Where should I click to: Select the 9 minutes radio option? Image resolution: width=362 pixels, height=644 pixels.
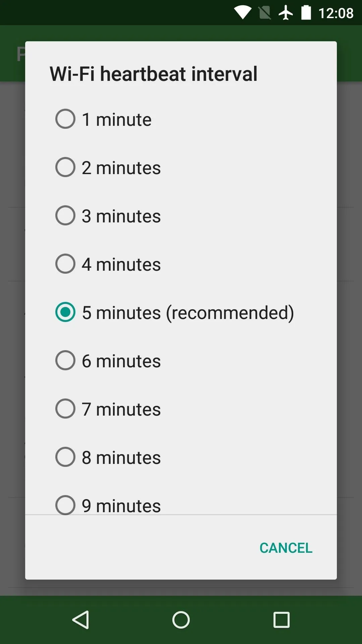pos(181,498)
